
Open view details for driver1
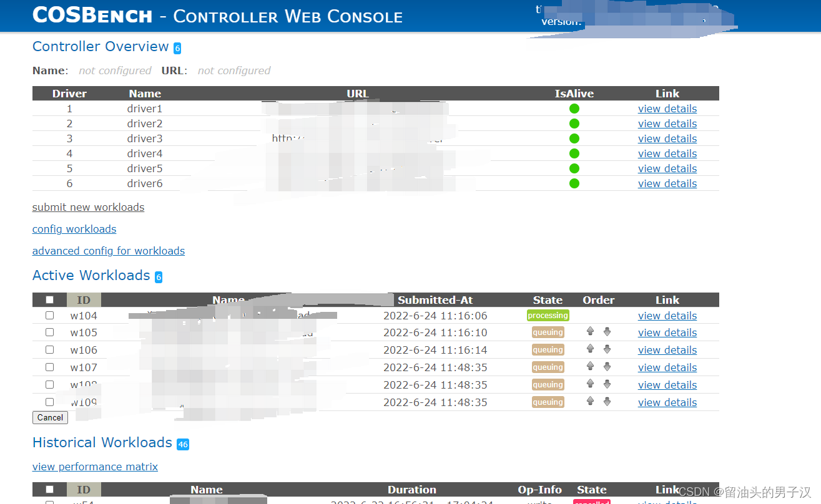click(667, 108)
